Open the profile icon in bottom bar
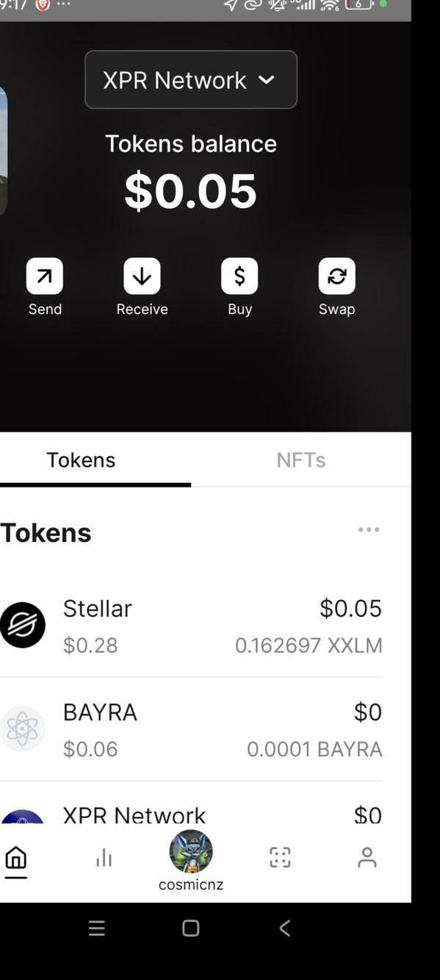 tap(367, 856)
